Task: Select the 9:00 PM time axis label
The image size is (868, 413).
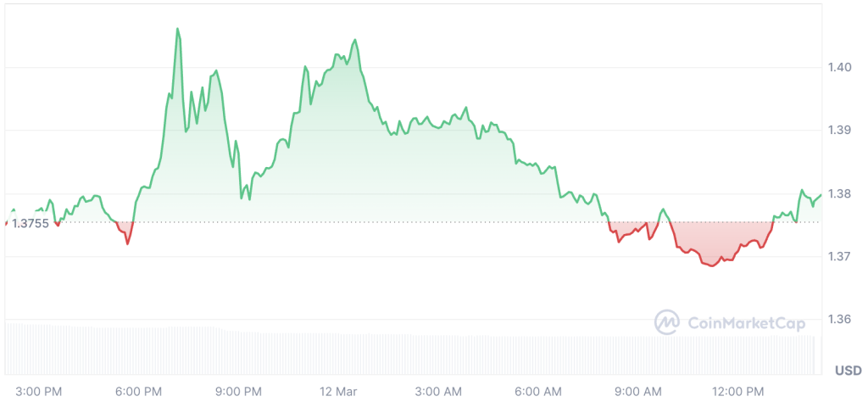Action: [239, 391]
